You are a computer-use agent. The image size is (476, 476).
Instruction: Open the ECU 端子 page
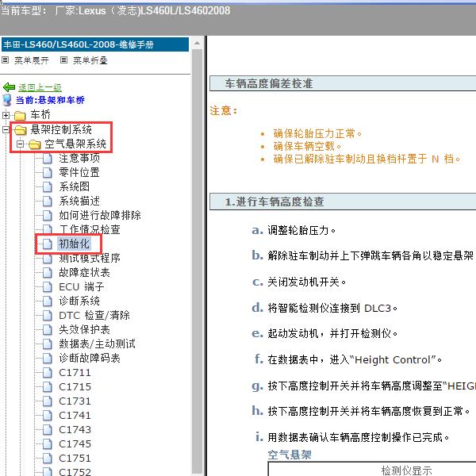(82, 287)
